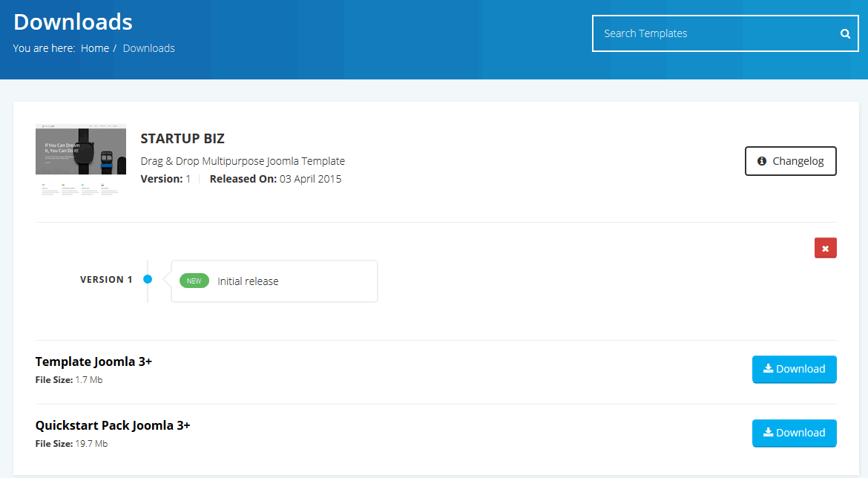Go to Home breadcrumb link
The width and height of the screenshot is (868, 478).
[95, 48]
